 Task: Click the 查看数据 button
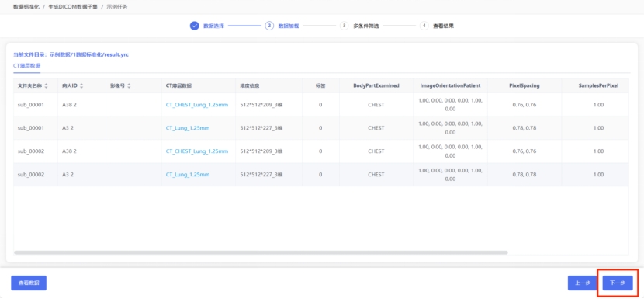(29, 283)
